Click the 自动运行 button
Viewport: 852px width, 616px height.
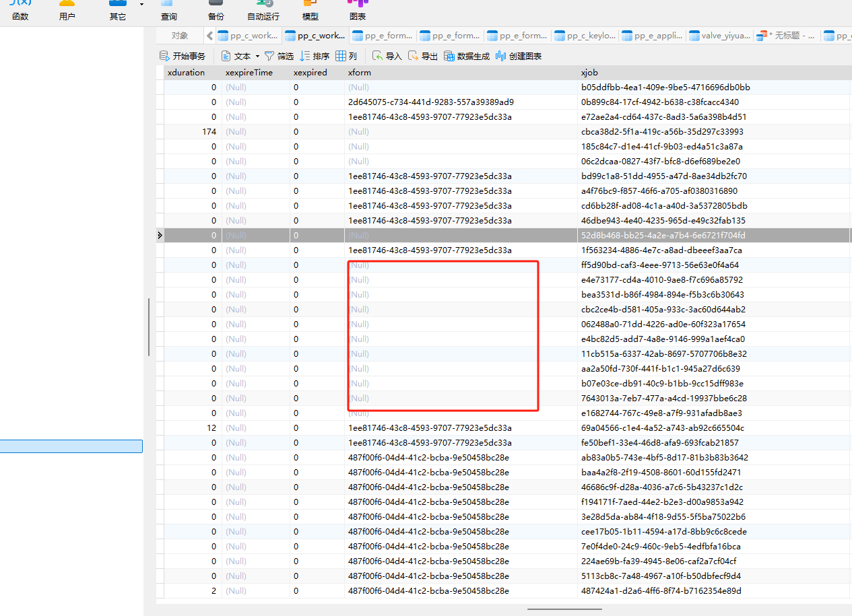coord(263,11)
